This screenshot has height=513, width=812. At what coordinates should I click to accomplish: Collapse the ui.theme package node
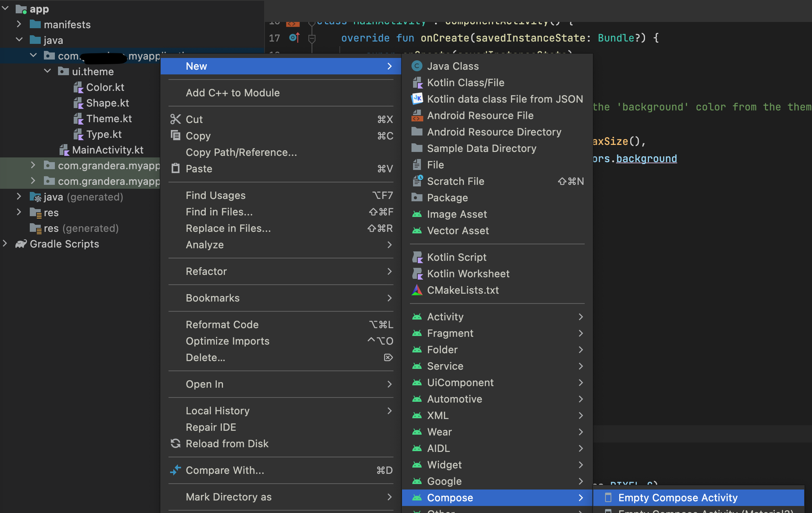(48, 71)
